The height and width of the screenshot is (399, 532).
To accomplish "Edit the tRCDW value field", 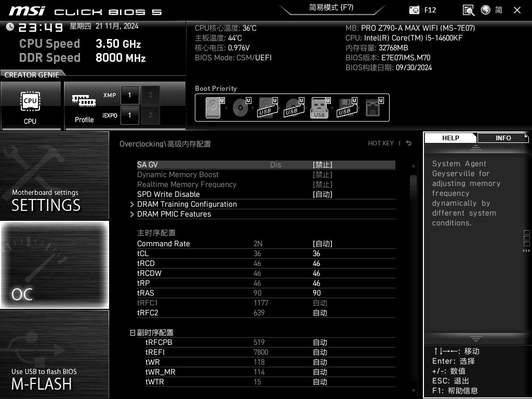I will 316,273.
